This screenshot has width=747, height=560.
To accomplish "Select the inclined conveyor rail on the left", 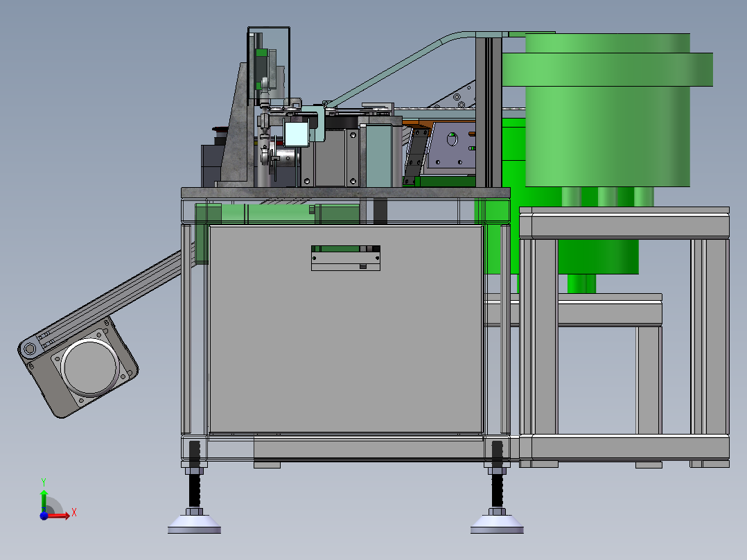I will [109, 297].
